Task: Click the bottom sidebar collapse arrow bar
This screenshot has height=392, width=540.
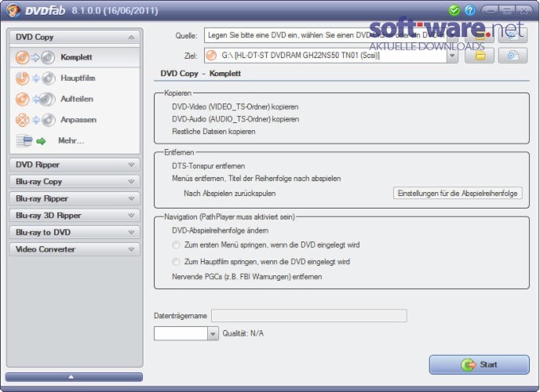Action: coord(74,377)
